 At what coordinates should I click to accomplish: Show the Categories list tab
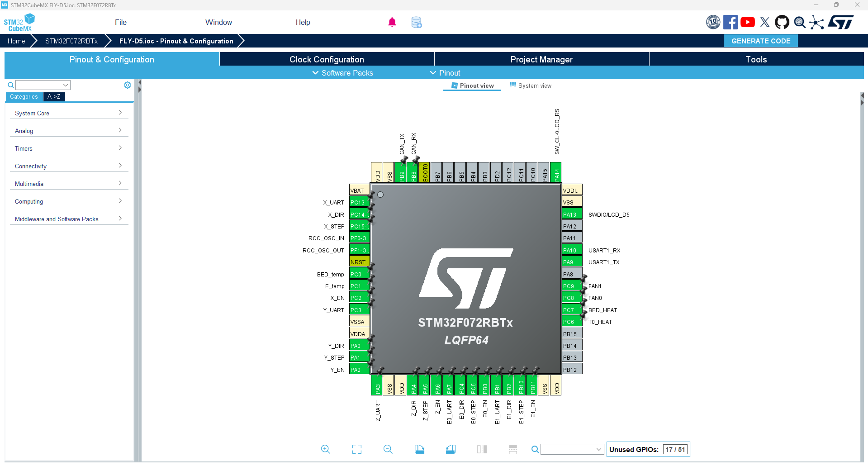(24, 97)
